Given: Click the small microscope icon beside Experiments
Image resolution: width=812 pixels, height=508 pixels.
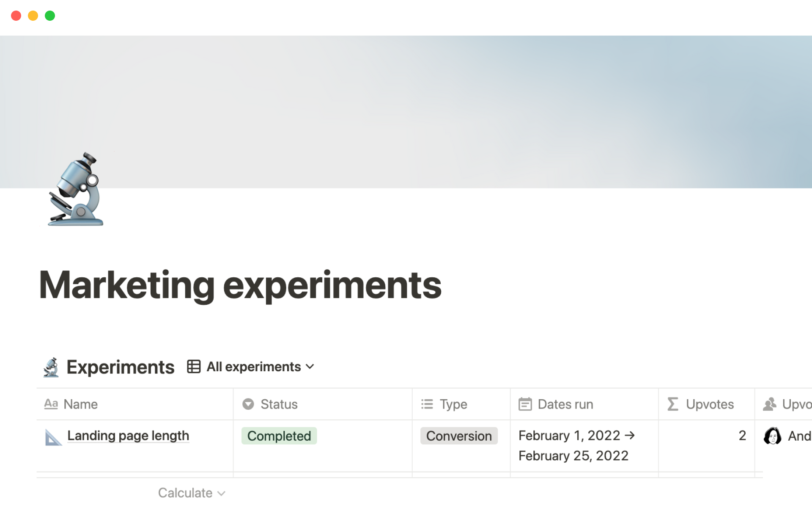Looking at the screenshot, I should [51, 367].
